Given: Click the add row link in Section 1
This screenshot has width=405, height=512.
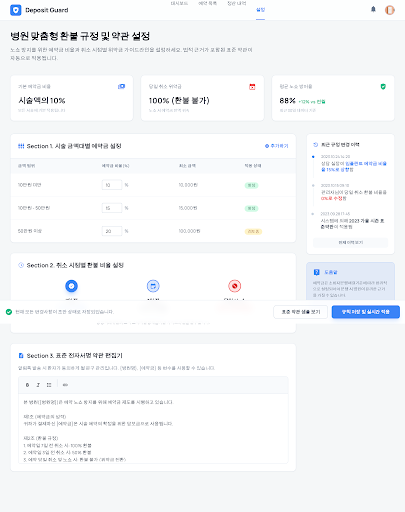Looking at the screenshot, I should (x=277, y=146).
